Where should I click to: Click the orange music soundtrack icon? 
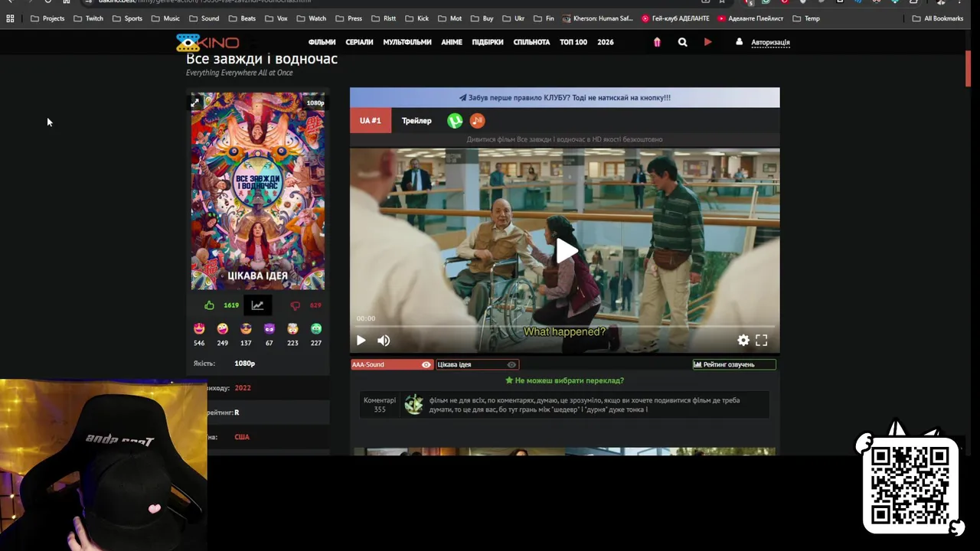pos(477,120)
